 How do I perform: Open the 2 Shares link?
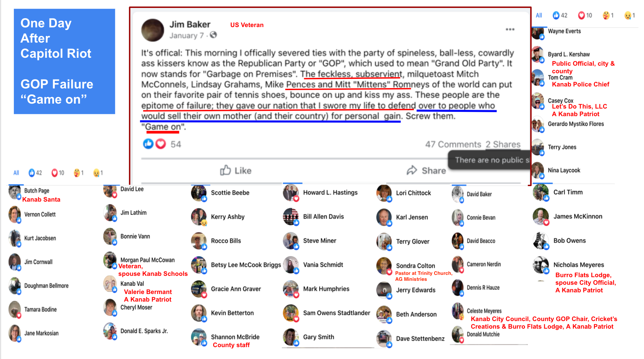[503, 144]
